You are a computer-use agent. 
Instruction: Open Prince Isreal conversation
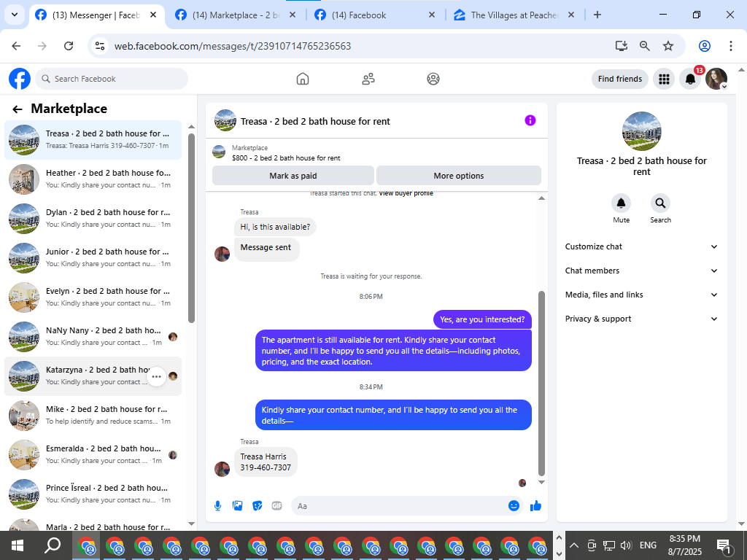coord(93,494)
